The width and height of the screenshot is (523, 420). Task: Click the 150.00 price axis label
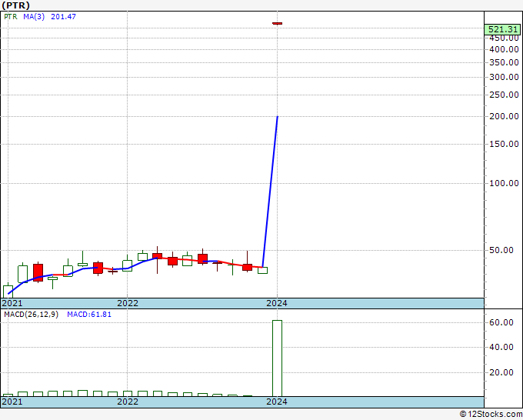[x=504, y=144]
